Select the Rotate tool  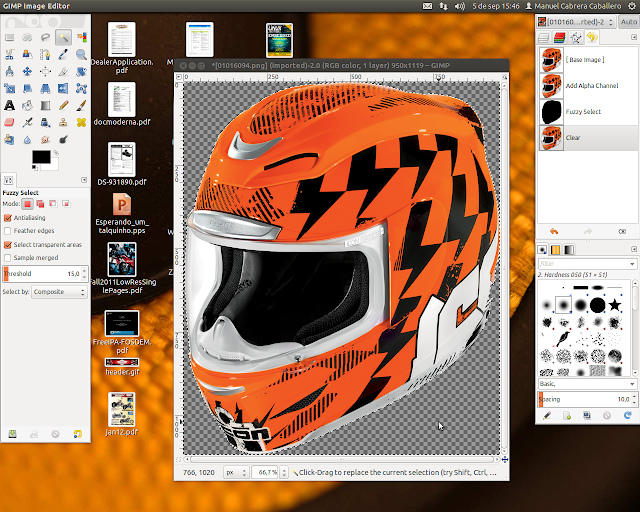pos(81,71)
